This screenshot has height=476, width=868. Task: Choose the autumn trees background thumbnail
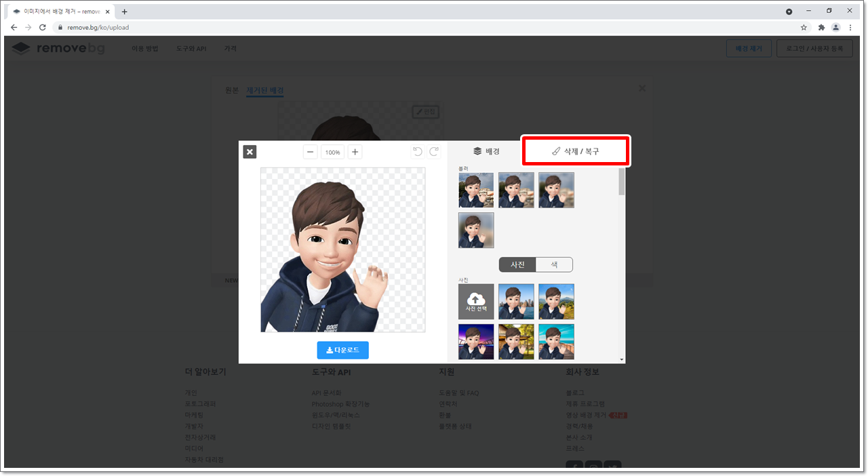[x=516, y=341]
